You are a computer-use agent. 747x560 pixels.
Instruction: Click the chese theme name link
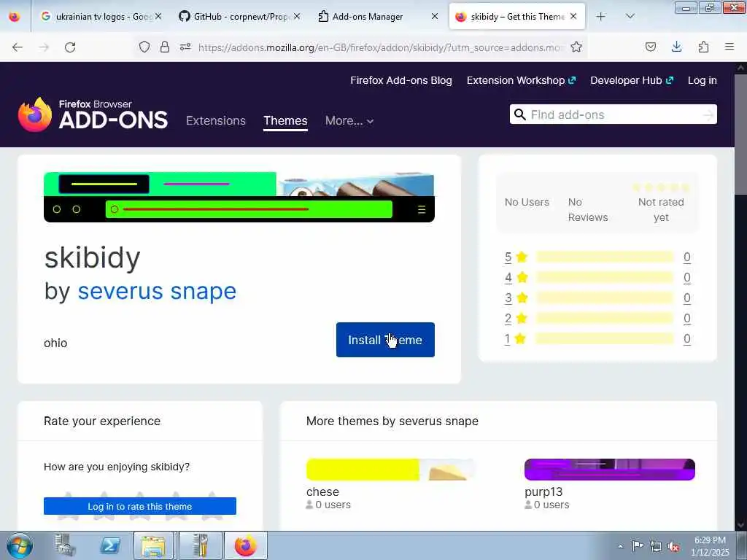[x=322, y=492]
